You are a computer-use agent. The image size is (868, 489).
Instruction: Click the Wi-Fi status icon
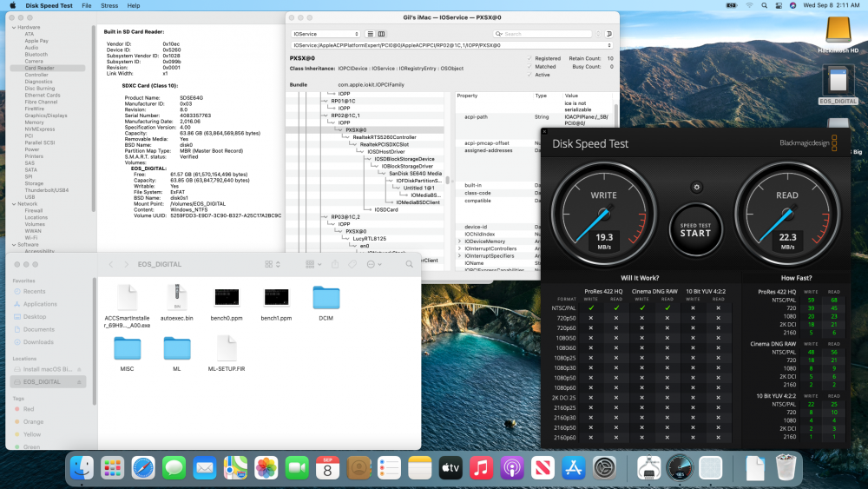tap(749, 5)
